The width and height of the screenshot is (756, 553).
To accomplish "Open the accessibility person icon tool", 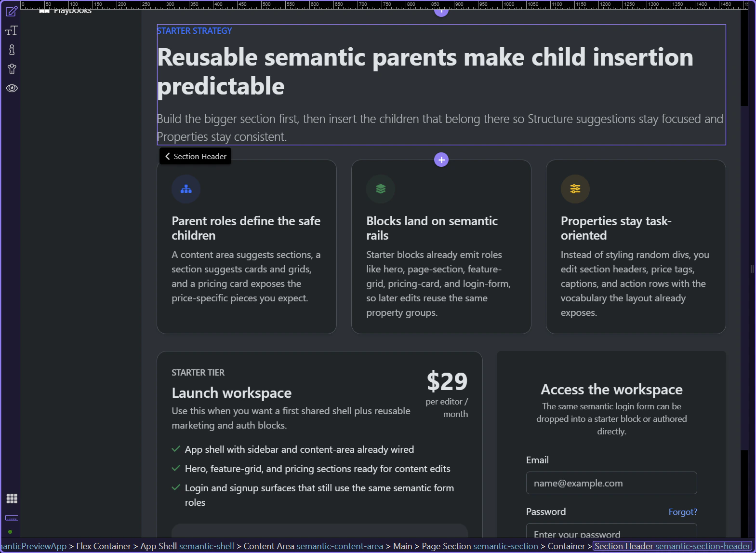I will pos(12,69).
